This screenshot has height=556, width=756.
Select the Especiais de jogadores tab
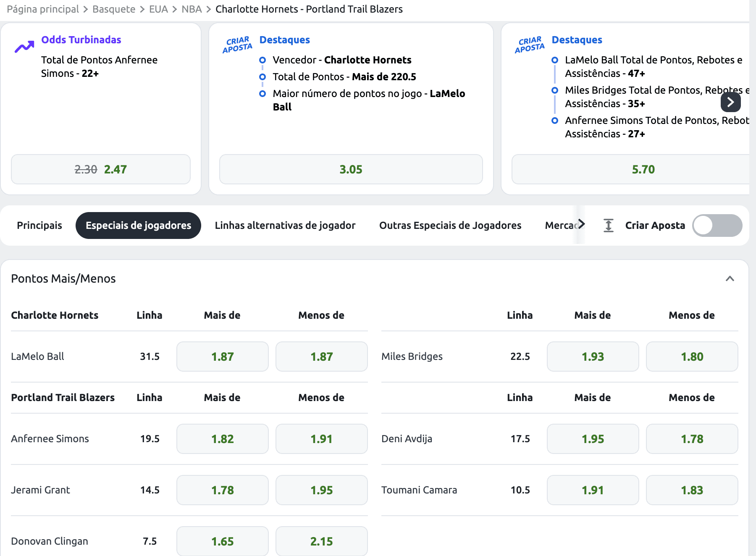tap(138, 226)
